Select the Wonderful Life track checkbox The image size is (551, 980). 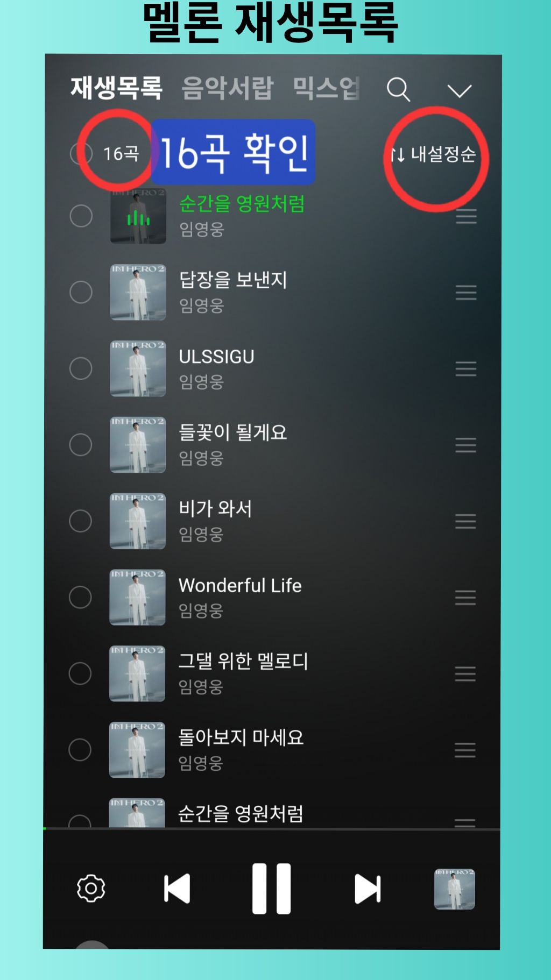coord(81,597)
